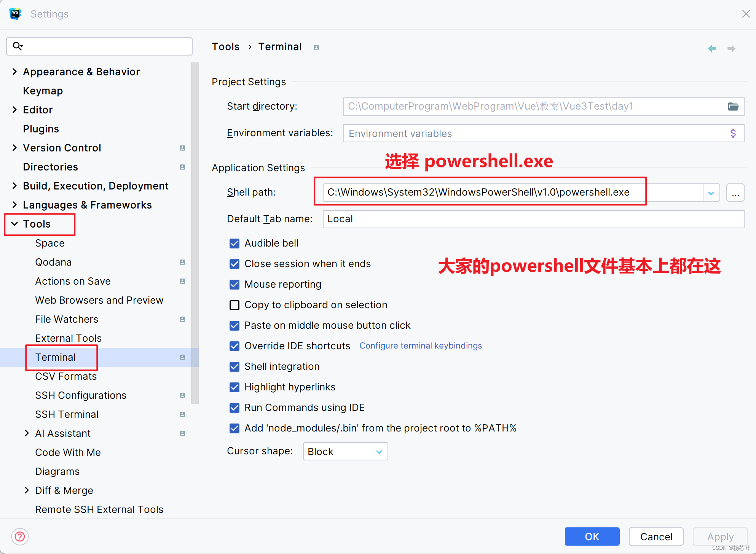This screenshot has height=554, width=756.
Task: Enable Copy to clipboard on selection
Action: pos(234,305)
